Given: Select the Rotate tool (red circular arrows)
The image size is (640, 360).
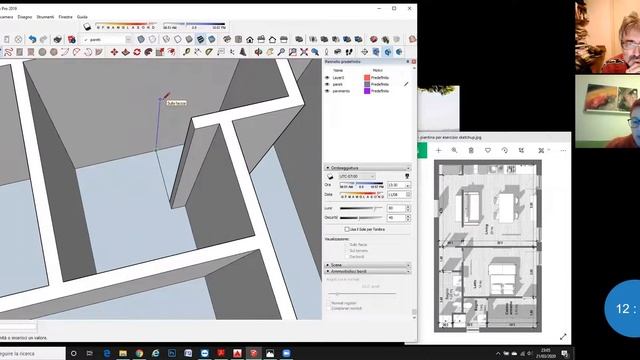Looking at the screenshot, I should coord(137,52).
